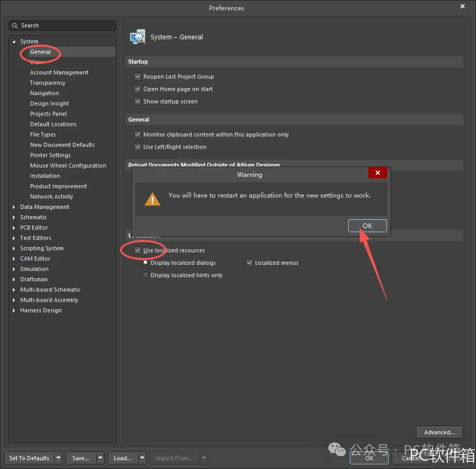Expand the CAM Editor node

13,259
